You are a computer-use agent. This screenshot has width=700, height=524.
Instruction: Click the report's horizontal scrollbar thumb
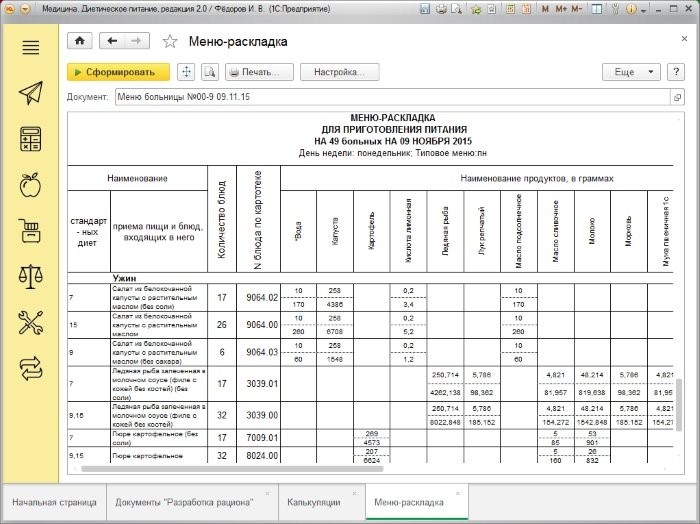tap(232, 469)
